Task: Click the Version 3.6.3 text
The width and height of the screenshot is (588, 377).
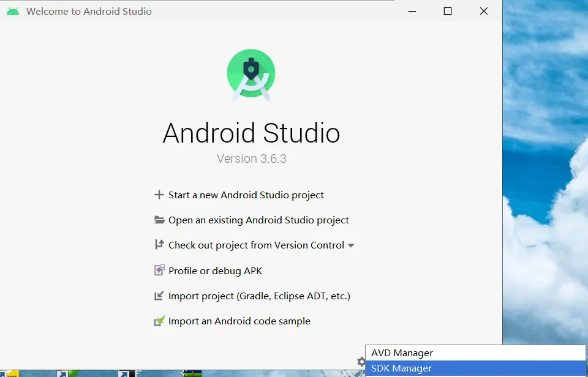Action: 252,159
